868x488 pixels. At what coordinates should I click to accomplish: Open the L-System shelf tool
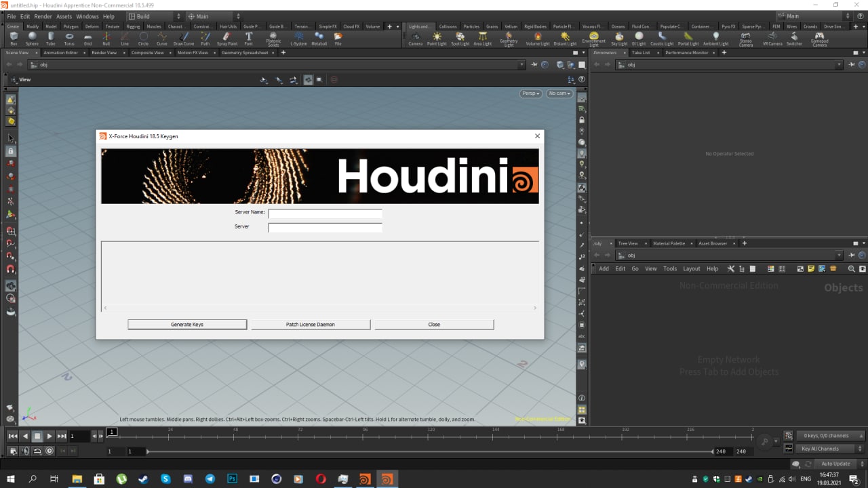point(298,39)
